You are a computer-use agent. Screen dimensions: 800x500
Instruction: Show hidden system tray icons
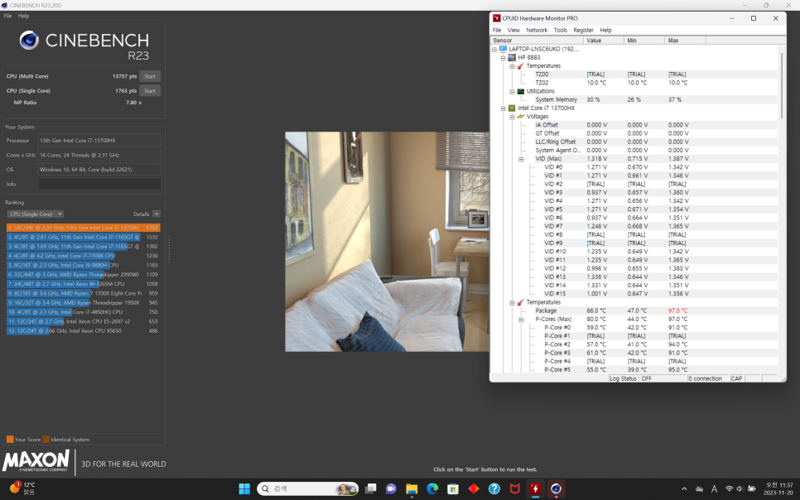pos(684,489)
